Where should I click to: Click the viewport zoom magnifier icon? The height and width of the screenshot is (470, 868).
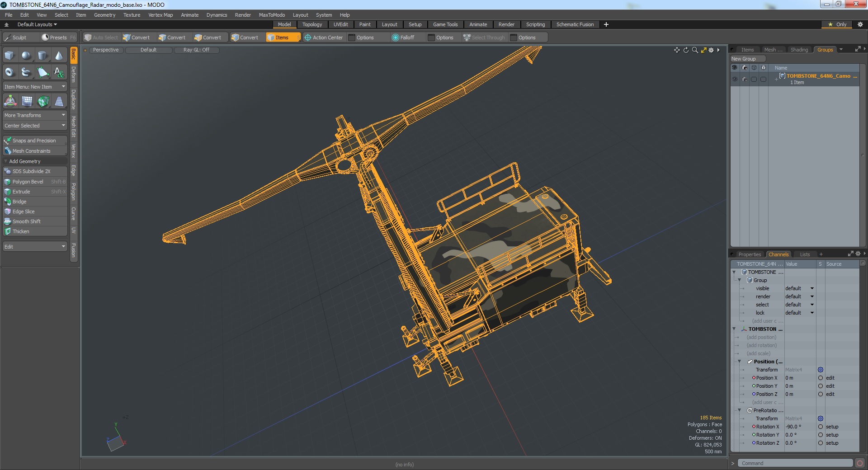(695, 50)
